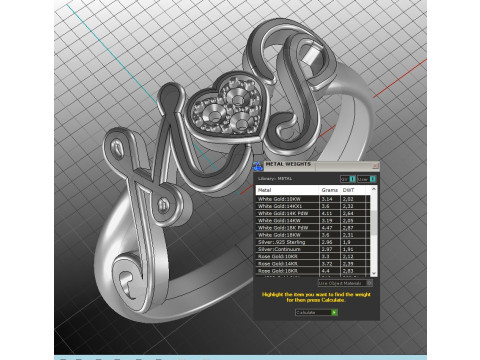Toggle the User library switch
This screenshot has width=480, height=360.
(x=373, y=179)
